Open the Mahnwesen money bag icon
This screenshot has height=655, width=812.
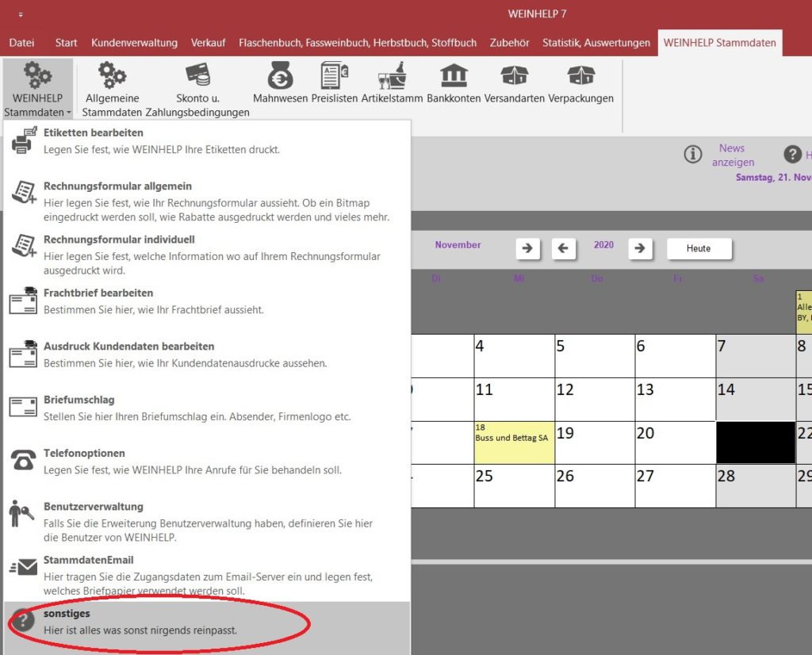[x=280, y=77]
